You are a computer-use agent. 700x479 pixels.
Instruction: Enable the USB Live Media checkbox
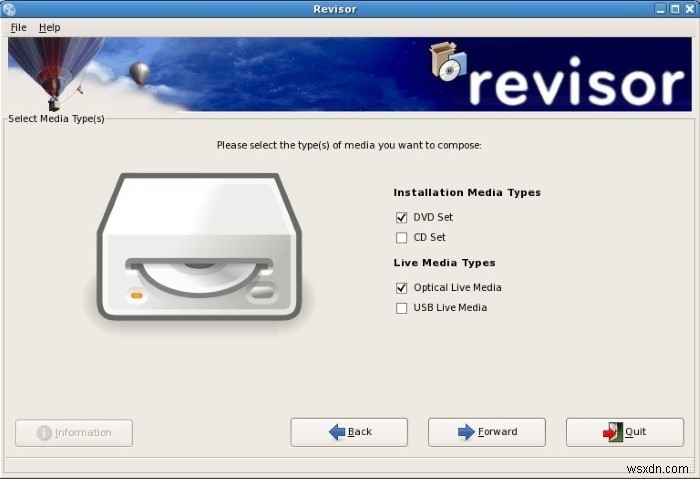click(x=401, y=308)
